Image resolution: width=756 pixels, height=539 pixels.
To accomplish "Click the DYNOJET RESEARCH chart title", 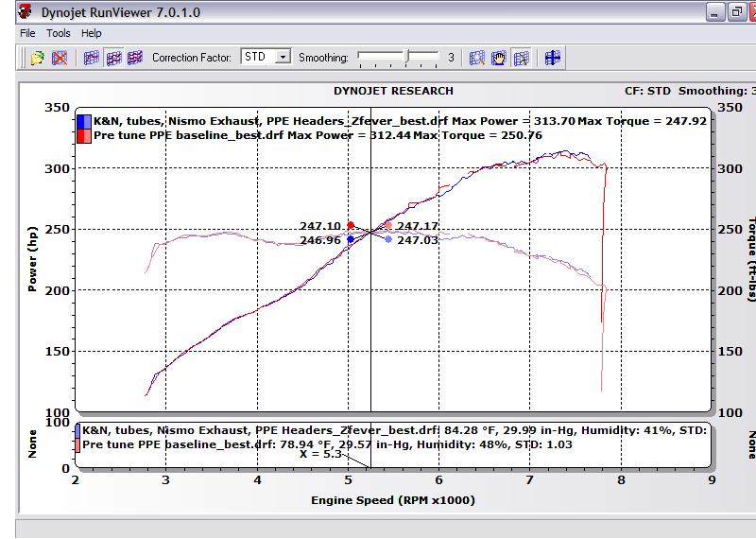I will (393, 91).
